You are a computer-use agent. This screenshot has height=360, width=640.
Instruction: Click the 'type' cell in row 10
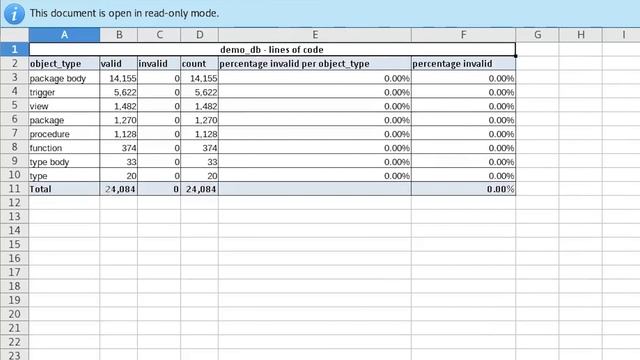64,176
